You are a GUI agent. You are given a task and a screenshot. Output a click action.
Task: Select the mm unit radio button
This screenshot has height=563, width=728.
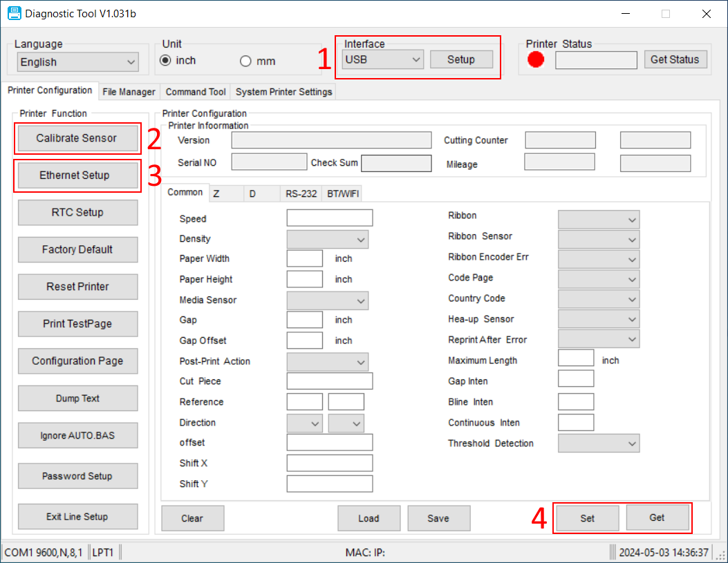(x=245, y=61)
